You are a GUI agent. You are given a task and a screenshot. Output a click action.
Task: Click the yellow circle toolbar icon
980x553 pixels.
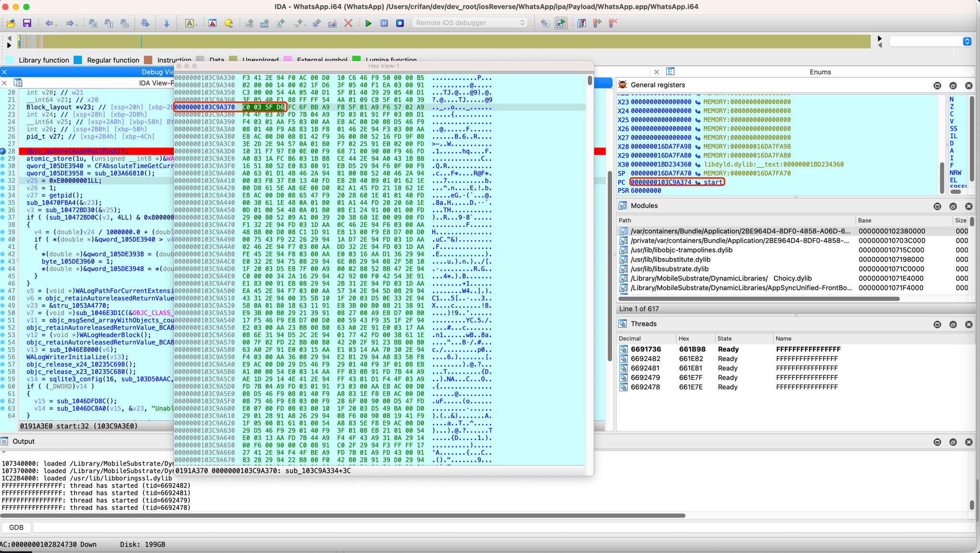pos(228,23)
